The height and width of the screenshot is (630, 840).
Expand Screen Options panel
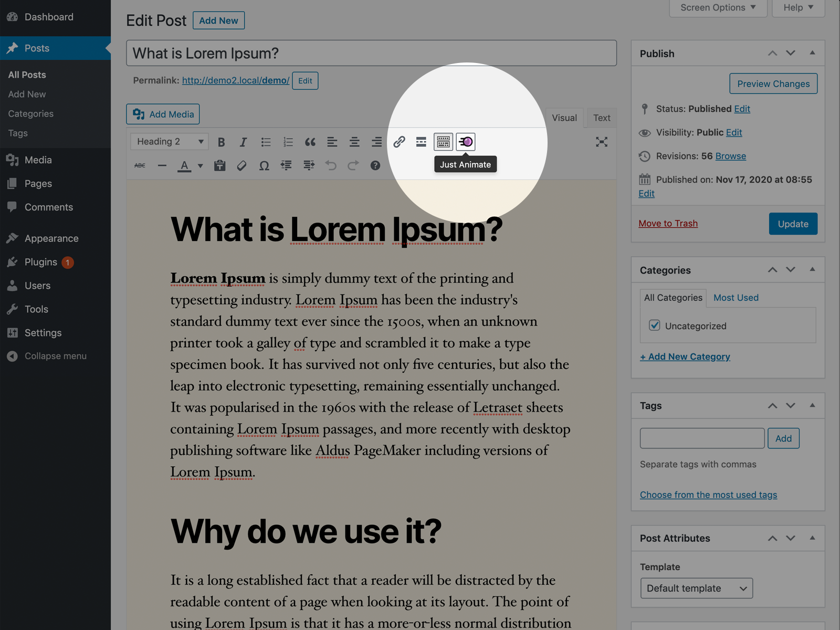[x=718, y=7]
